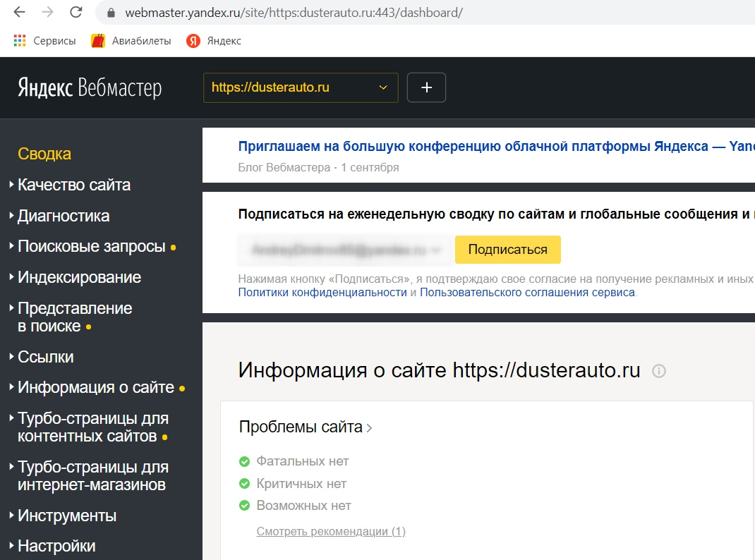Open Авиабилеты bookmark

click(x=131, y=41)
